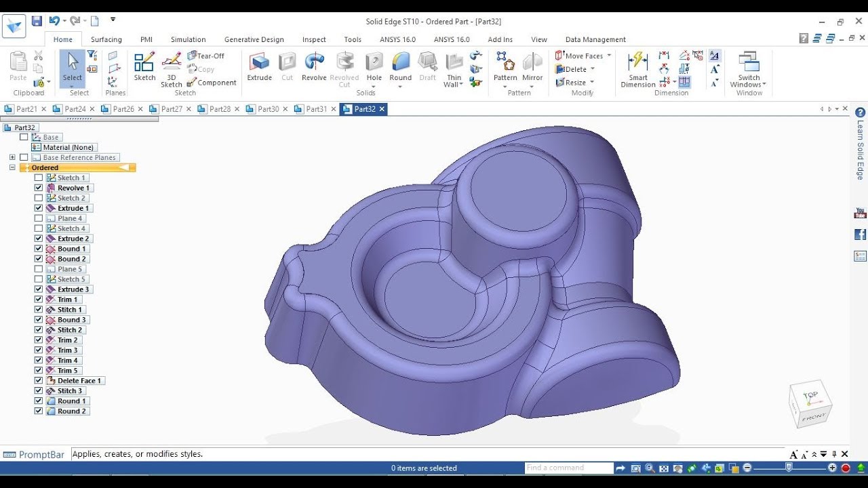Screen dimensions: 868x488
Task: Open the Select dropdown arrow
Action: coord(72,86)
